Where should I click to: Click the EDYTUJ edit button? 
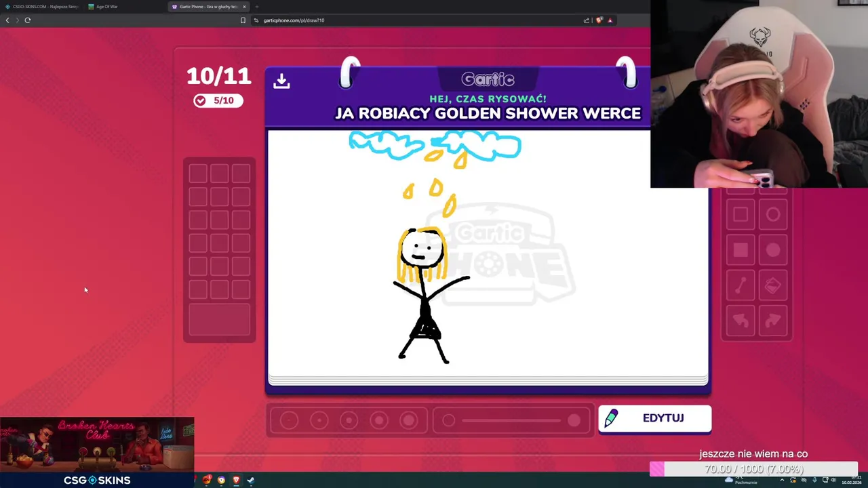[654, 418]
